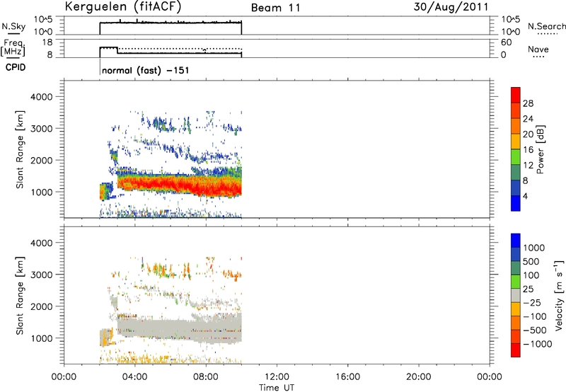Click the 08:00 time tick label
The width and height of the screenshot is (566, 392).
click(206, 377)
